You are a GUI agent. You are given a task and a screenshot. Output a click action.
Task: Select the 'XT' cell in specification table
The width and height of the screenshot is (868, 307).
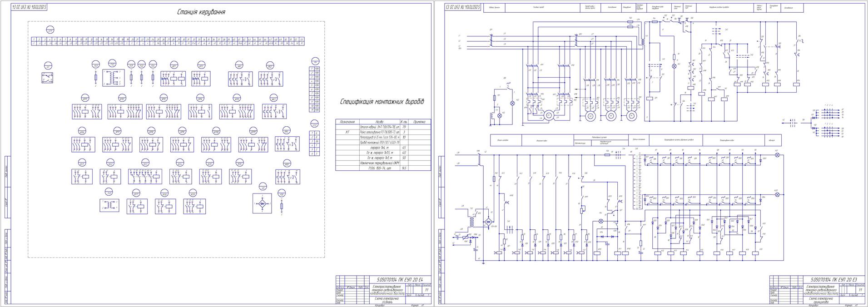(x=347, y=132)
